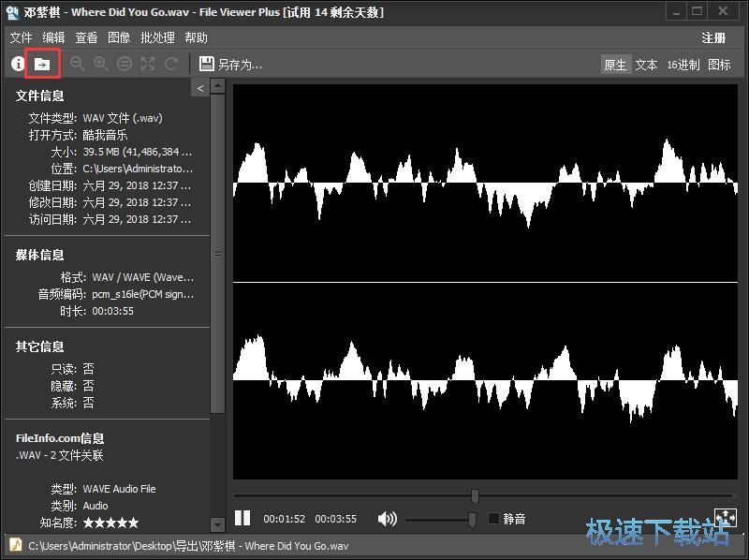Viewport: 749px width, 560px height.
Task: Click the playback seek bar handle
Action: pyautogui.click(x=475, y=495)
